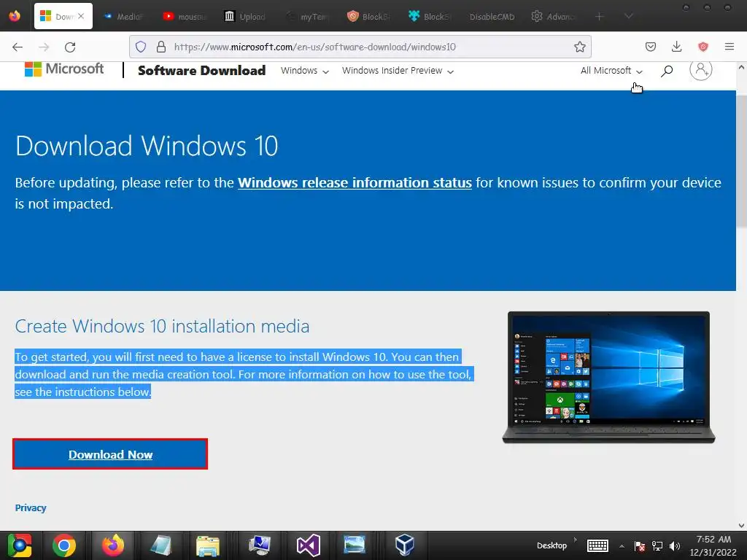Click the page scrollbar down arrow
Screen dimensions: 747x560
(741, 525)
